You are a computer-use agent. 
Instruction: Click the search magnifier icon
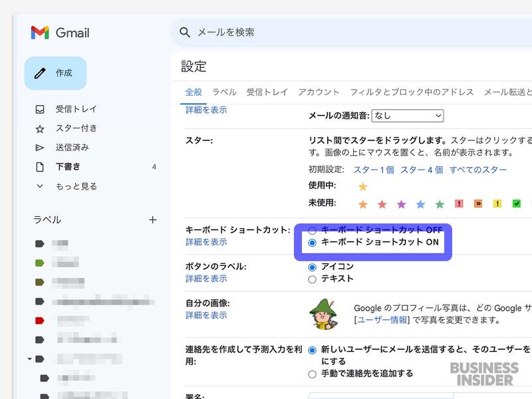click(185, 32)
